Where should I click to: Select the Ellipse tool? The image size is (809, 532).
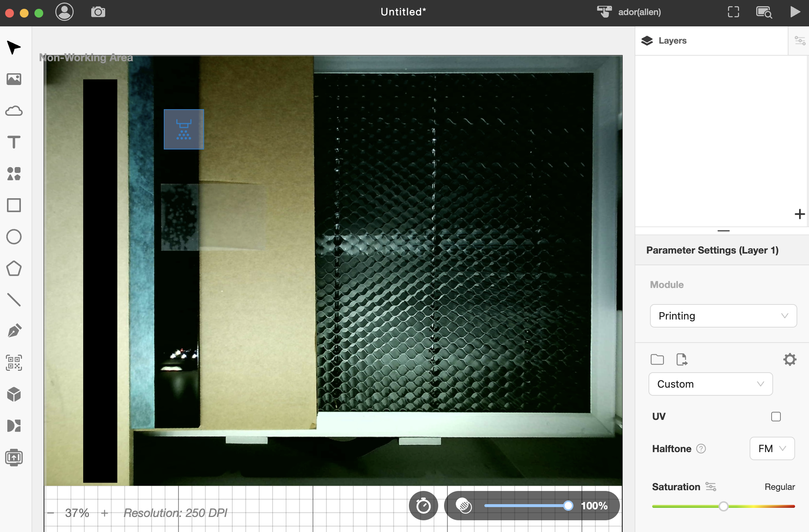[14, 237]
